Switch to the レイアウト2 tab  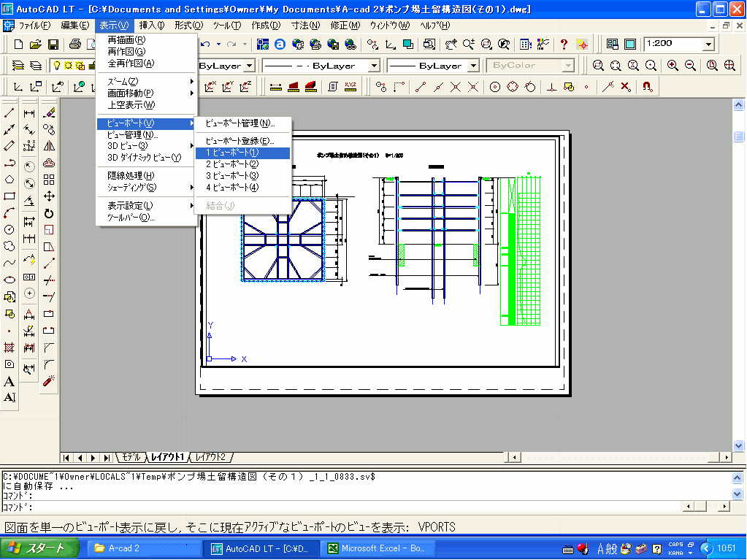[211, 457]
